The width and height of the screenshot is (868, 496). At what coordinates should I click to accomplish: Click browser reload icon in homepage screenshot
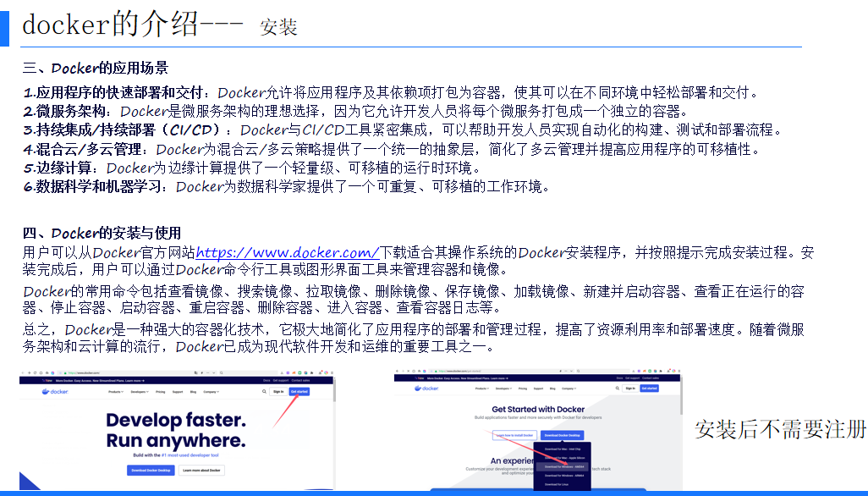(35, 372)
